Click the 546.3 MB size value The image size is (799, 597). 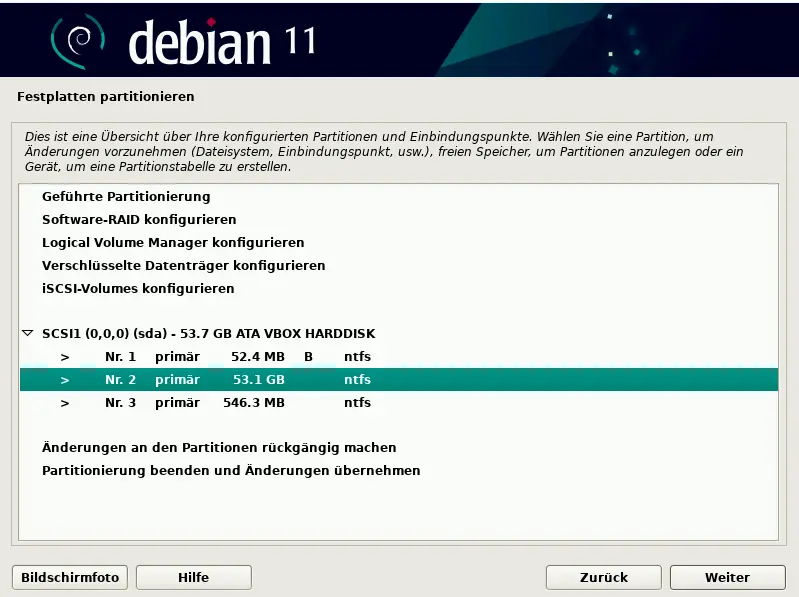tap(254, 402)
